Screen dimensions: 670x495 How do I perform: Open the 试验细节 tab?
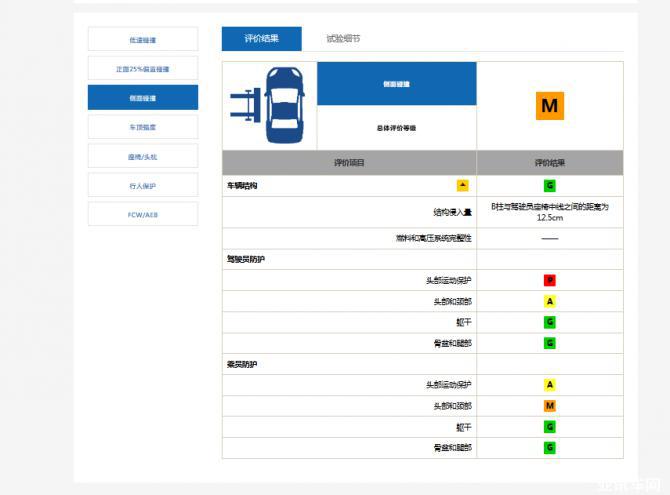[x=343, y=39]
